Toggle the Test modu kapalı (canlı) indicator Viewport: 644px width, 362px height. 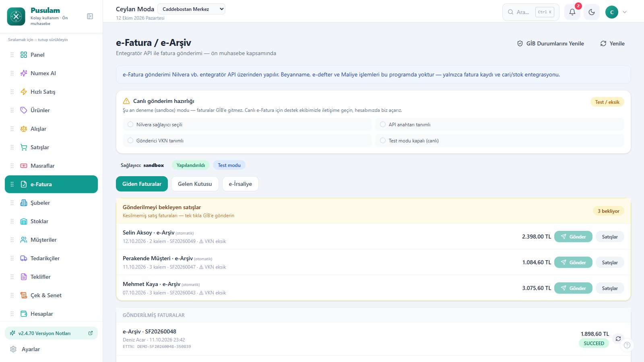point(383,140)
